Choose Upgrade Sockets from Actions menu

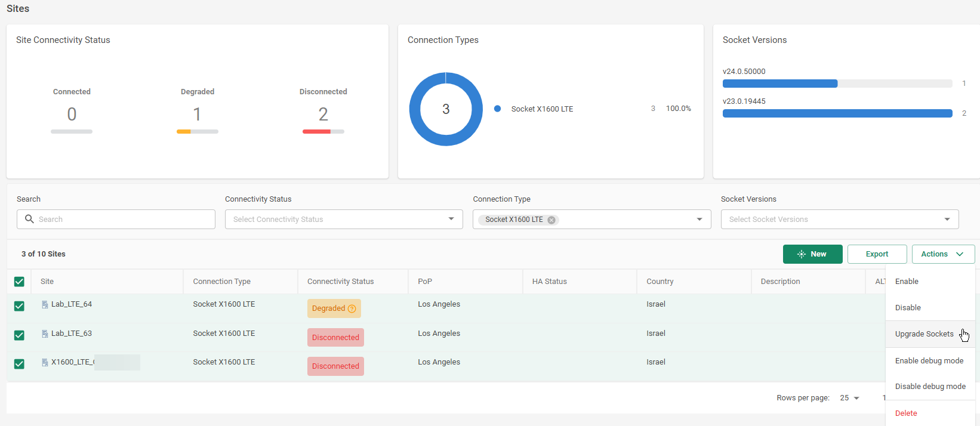pyautogui.click(x=924, y=334)
